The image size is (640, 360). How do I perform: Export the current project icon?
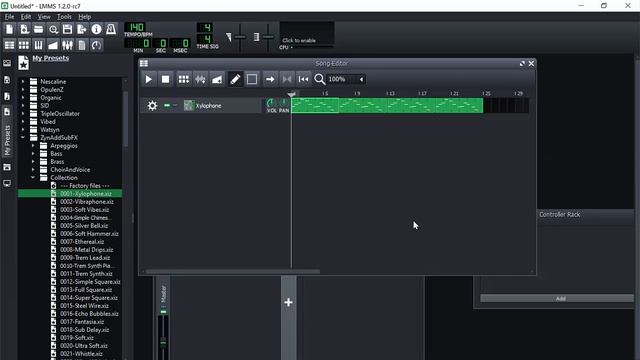pyautogui.click(x=82, y=29)
